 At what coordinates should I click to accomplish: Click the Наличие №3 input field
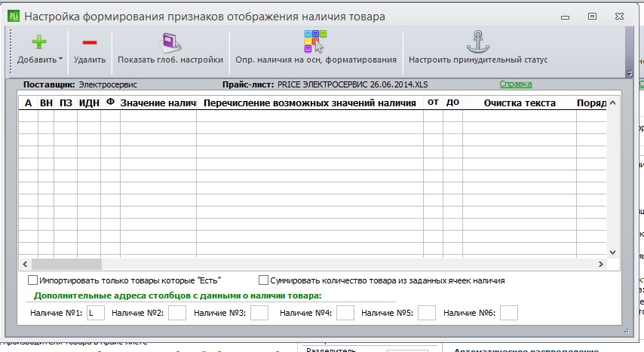coord(259,313)
